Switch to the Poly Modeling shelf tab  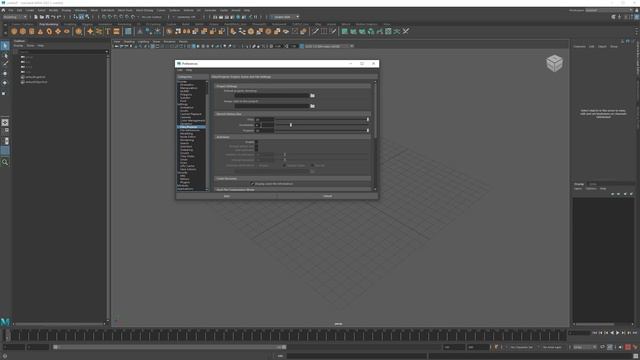49,24
